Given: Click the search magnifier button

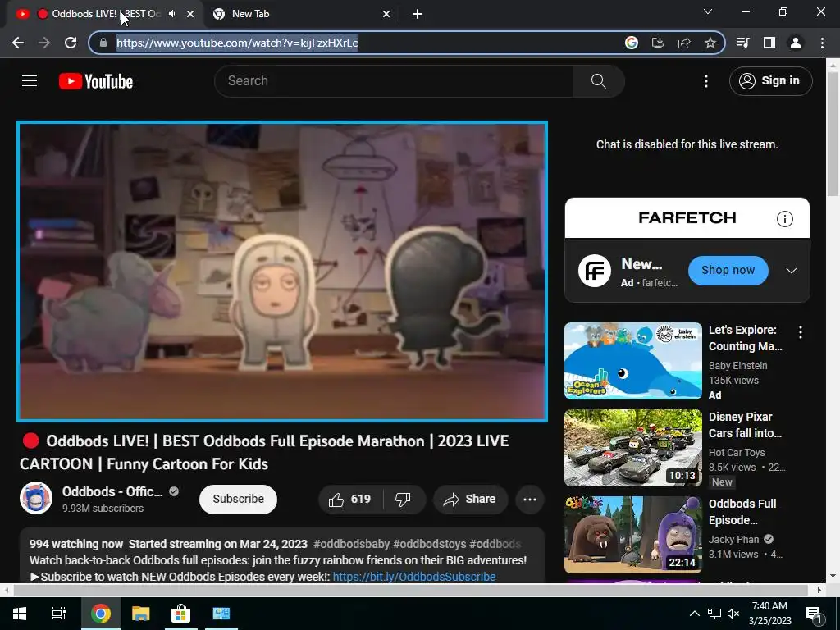Looking at the screenshot, I should pos(598,81).
